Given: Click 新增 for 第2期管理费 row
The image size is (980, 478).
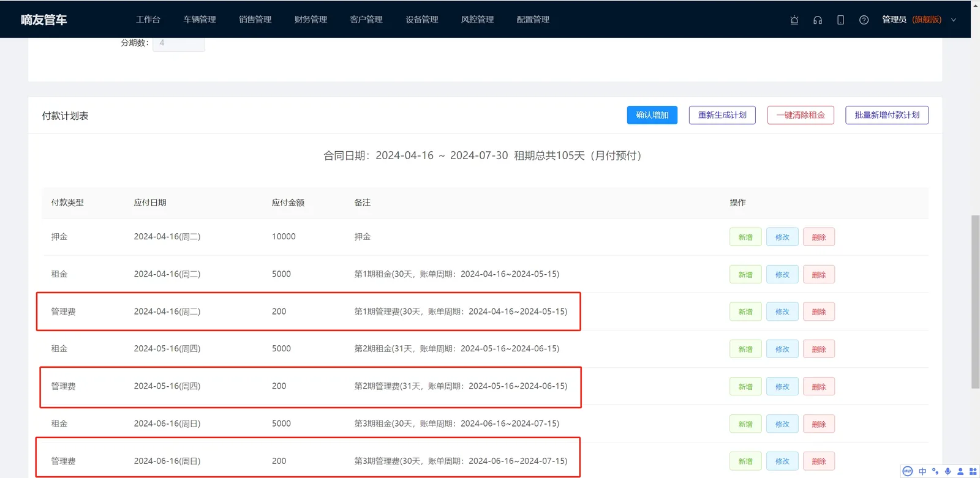Looking at the screenshot, I should click(745, 386).
